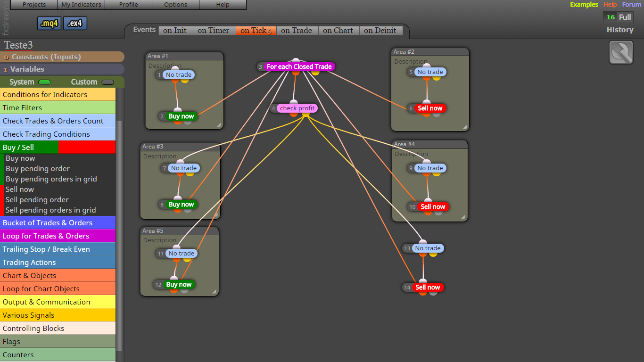
Task: Open the wrench settings tool icon
Action: pyautogui.click(x=621, y=52)
